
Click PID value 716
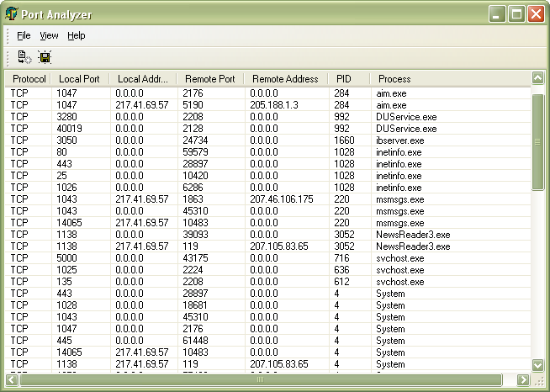pyautogui.click(x=341, y=258)
